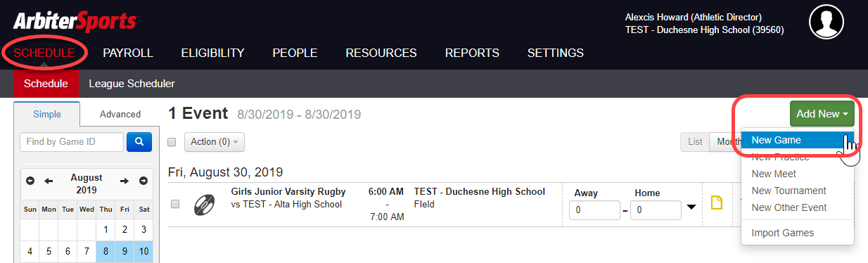Click the blue Game ID search icon
The height and width of the screenshot is (263, 868).
click(x=139, y=142)
